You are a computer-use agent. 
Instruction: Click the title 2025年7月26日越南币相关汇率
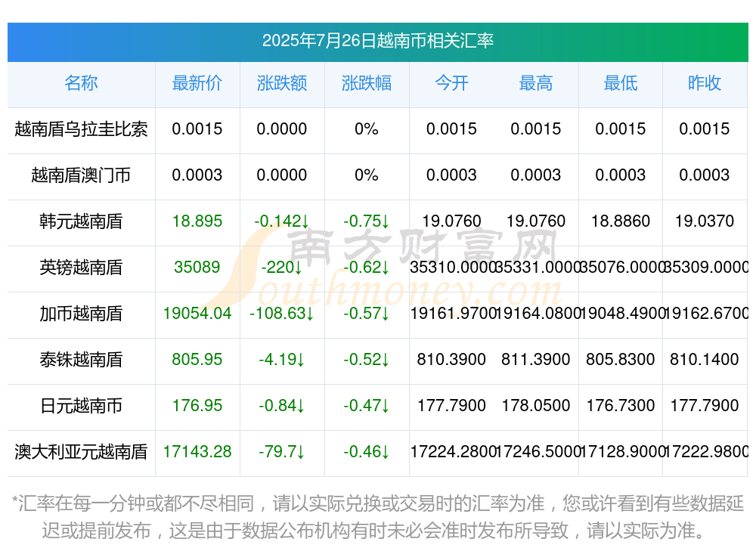pyautogui.click(x=377, y=41)
